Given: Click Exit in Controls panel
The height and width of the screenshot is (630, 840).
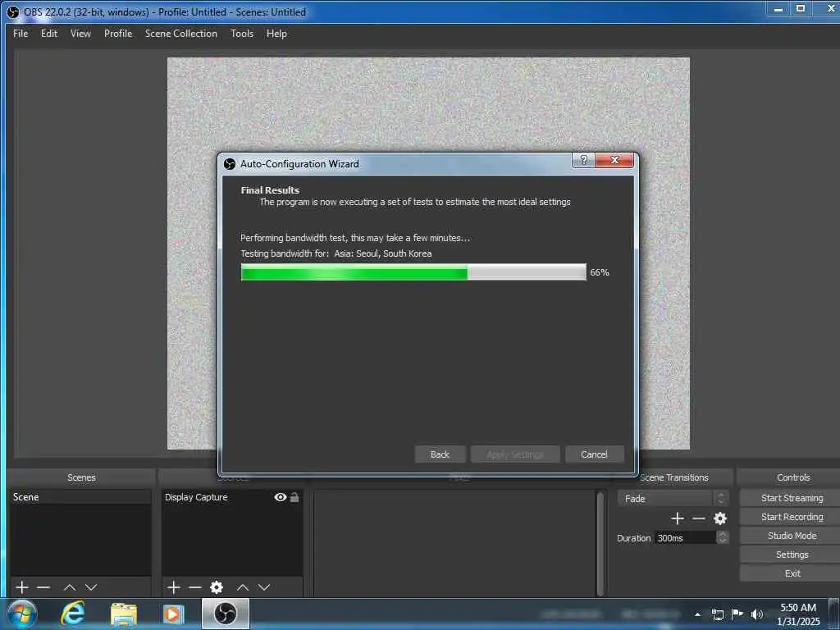Looking at the screenshot, I should [x=792, y=573].
